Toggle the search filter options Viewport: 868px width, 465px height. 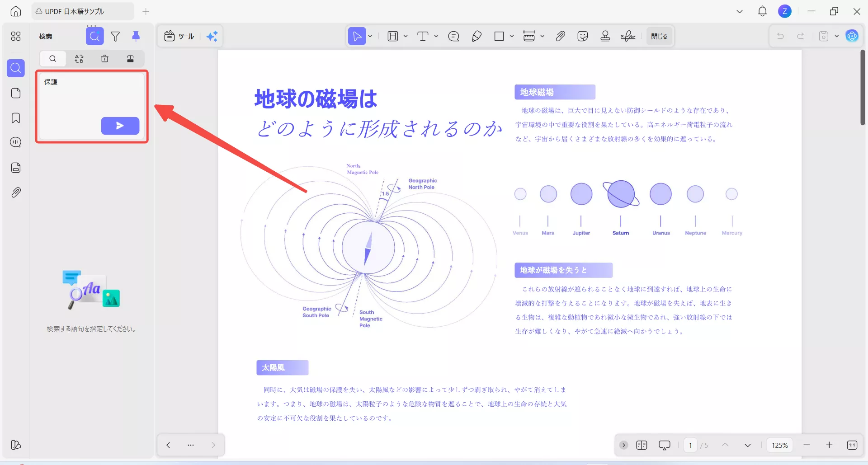point(116,36)
